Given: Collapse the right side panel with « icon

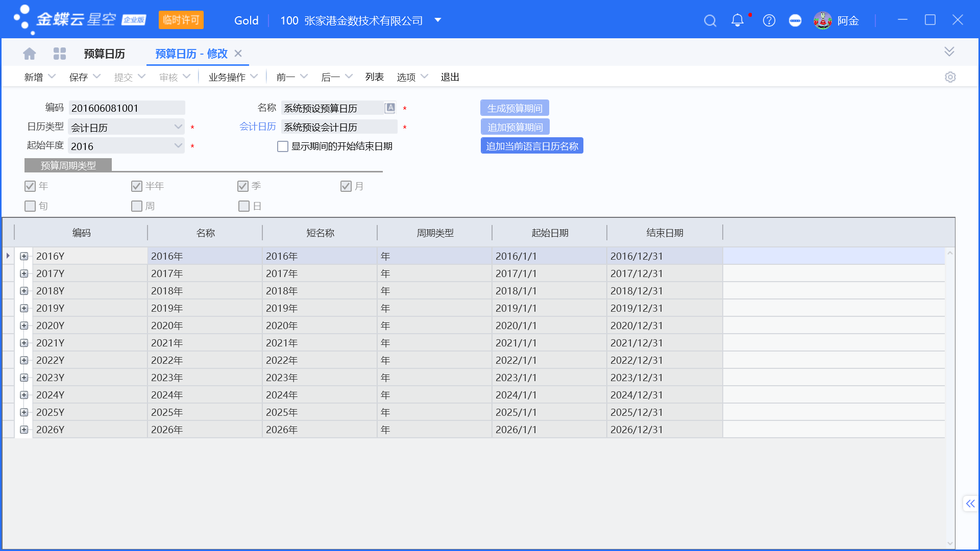Looking at the screenshot, I should point(970,504).
